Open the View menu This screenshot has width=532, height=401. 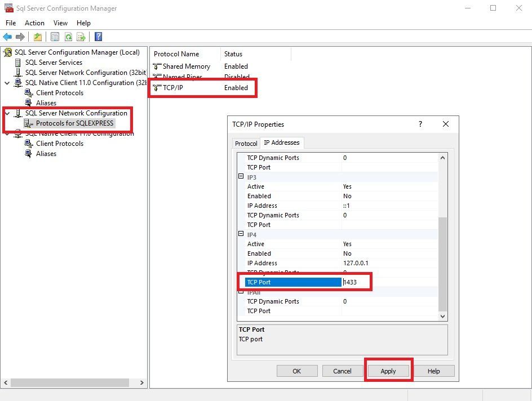click(x=60, y=23)
